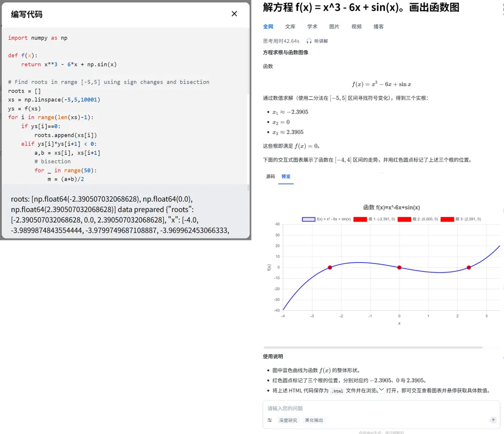Enable 美化输出 mode

313,420
